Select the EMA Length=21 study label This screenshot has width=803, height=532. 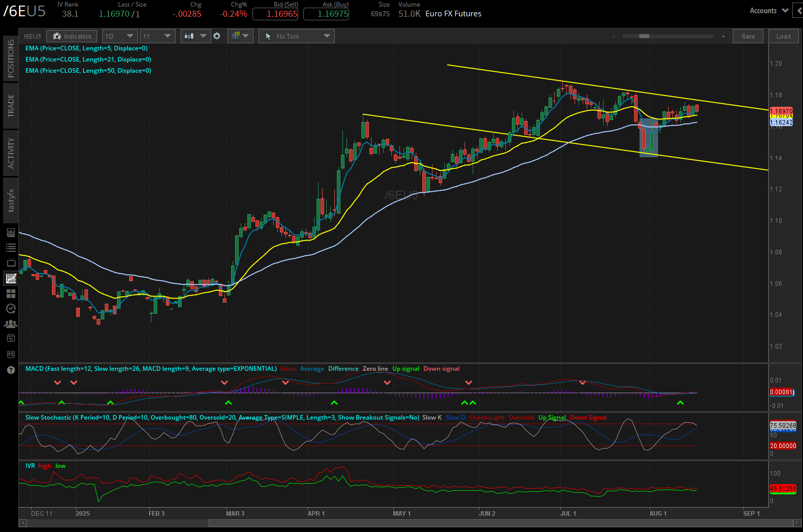88,60
